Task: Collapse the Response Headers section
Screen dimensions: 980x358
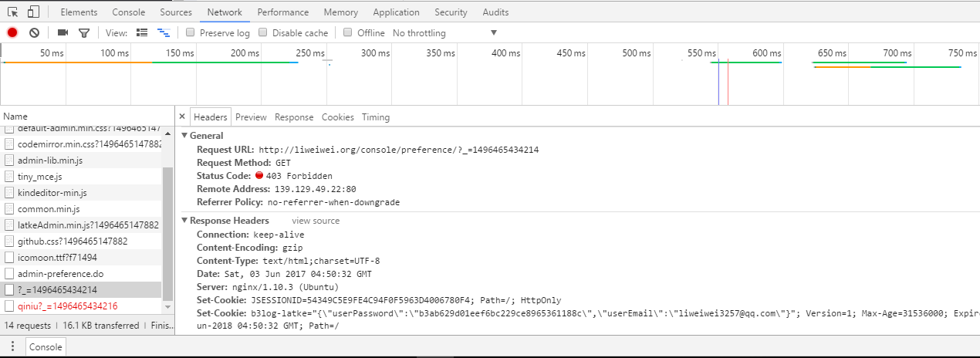Action: [x=184, y=221]
